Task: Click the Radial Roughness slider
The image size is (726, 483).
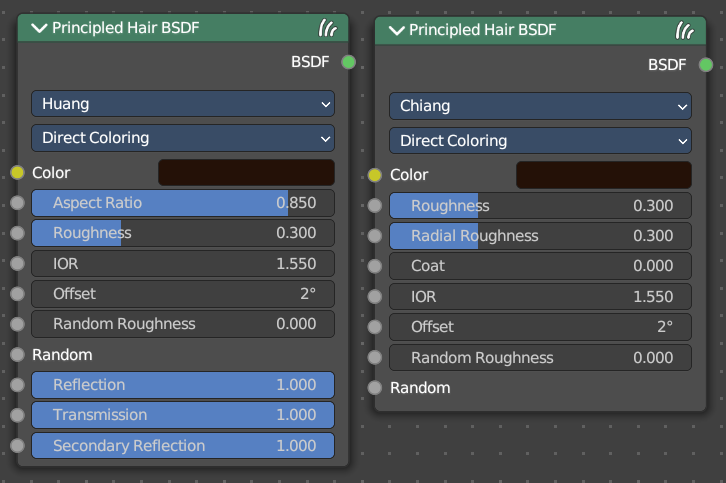Action: (x=540, y=236)
